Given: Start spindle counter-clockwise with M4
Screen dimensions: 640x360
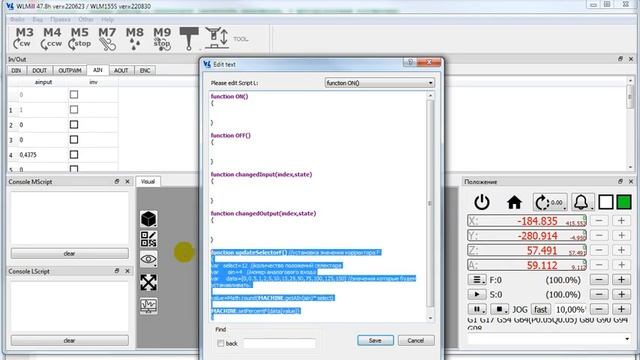Looking at the screenshot, I should pos(51,38).
